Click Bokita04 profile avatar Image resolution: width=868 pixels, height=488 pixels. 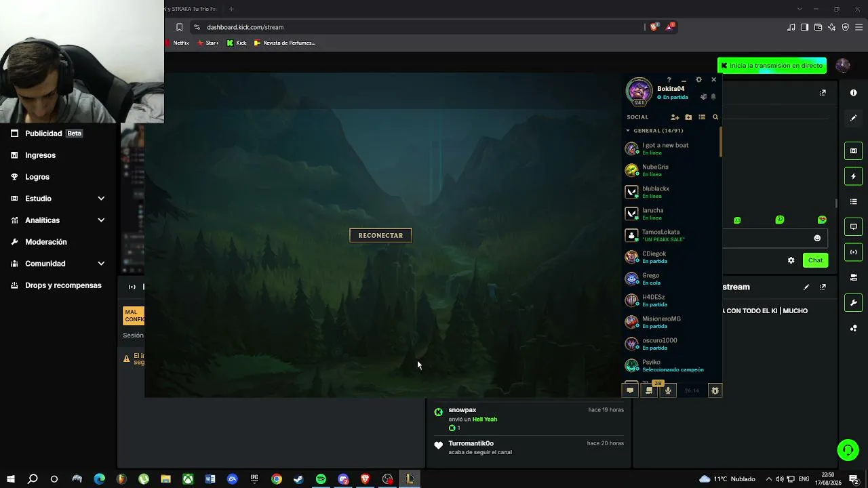pyautogui.click(x=639, y=91)
